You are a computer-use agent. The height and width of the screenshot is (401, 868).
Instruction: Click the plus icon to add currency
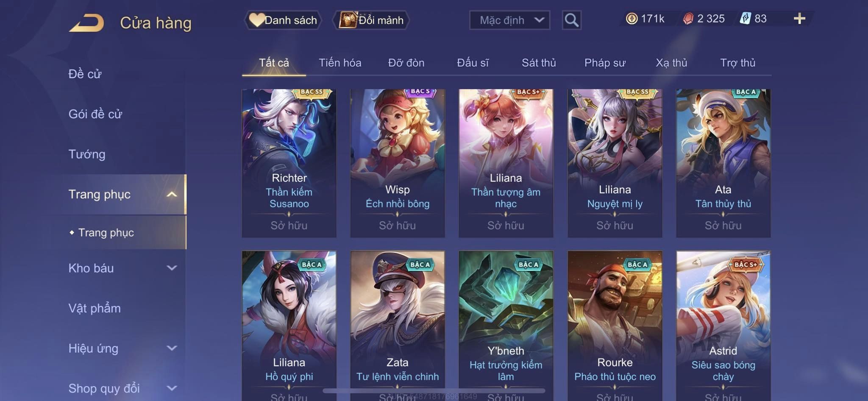pos(799,19)
